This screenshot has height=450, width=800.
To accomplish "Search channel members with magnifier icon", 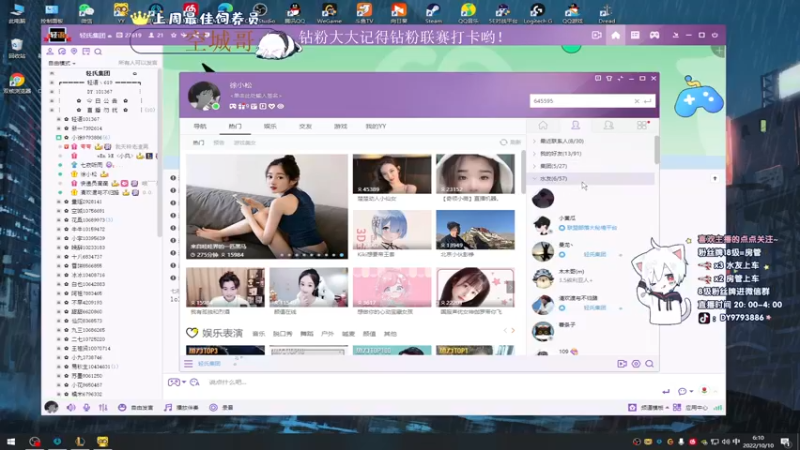I will [98, 52].
